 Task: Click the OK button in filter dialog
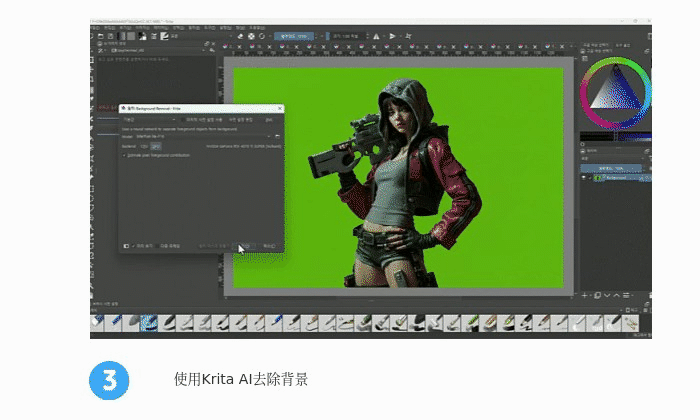[243, 245]
